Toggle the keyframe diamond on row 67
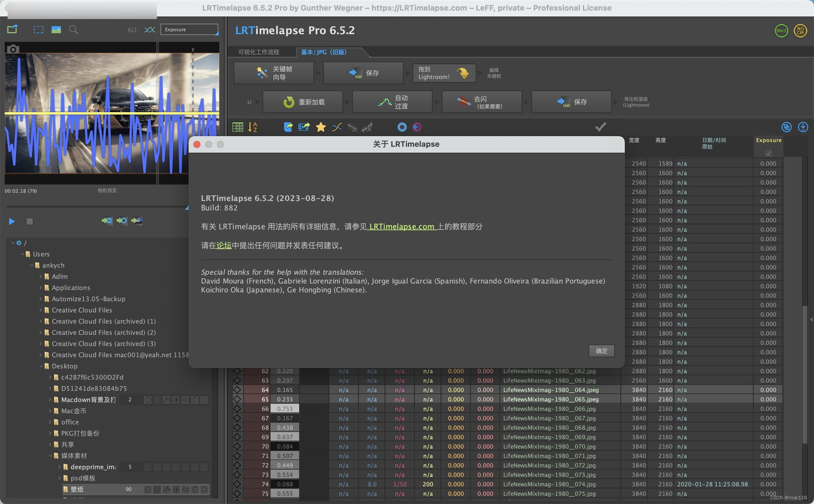The width and height of the screenshot is (814, 504). (x=237, y=418)
